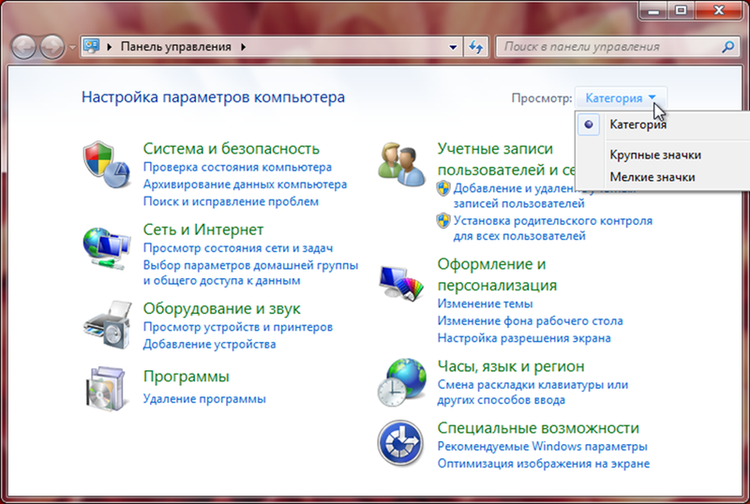Open Оборудование и звук category
Screen dimensions: 750x504
221,308
